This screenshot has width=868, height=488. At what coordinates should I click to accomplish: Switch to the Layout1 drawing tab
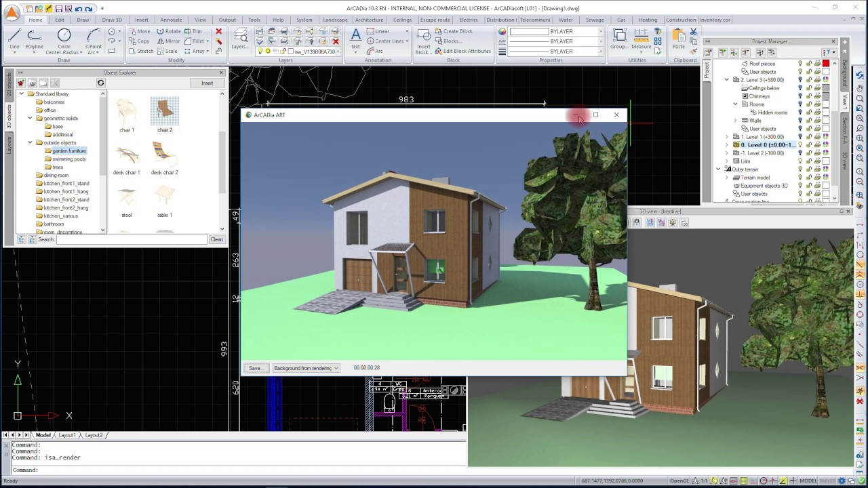click(66, 435)
